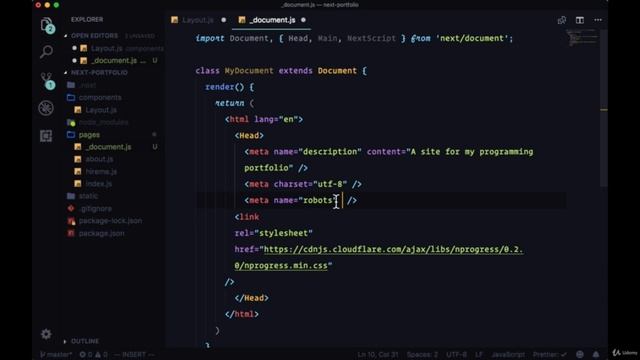The height and width of the screenshot is (360, 640).
Task: Click the charset="utf-8" meta tag line
Action: click(x=303, y=184)
